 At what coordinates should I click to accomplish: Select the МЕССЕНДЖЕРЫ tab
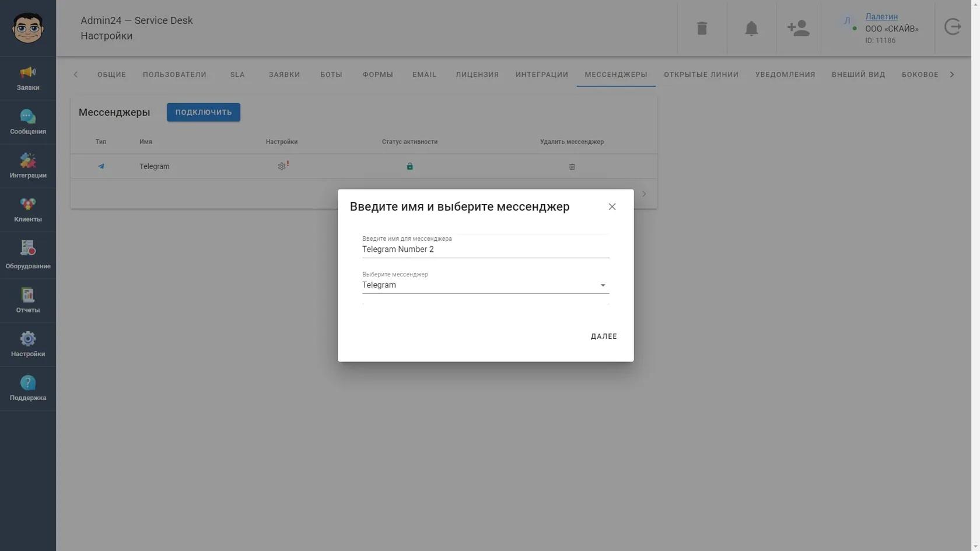pyautogui.click(x=616, y=75)
